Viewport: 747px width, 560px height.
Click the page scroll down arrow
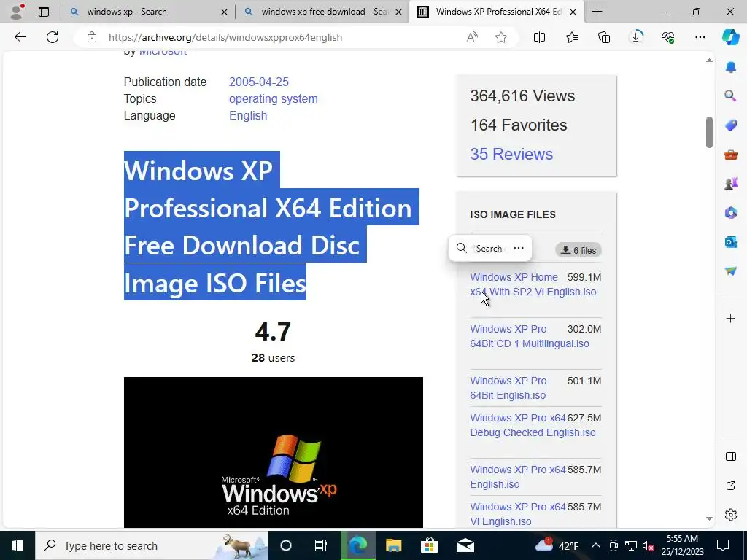709,518
